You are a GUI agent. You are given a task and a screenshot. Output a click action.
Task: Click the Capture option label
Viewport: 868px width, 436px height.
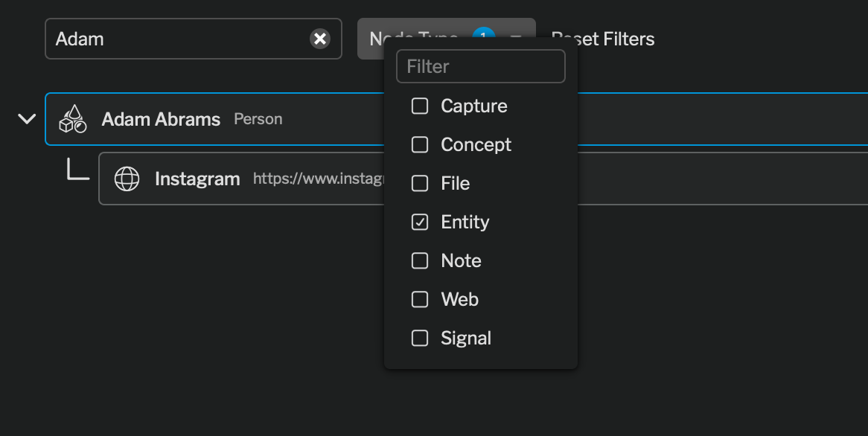(x=474, y=106)
